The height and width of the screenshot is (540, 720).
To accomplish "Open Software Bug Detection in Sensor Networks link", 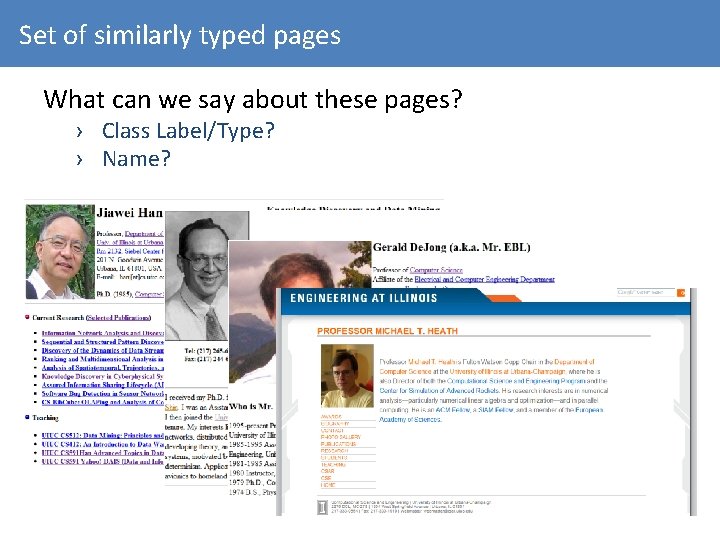I will (102, 394).
